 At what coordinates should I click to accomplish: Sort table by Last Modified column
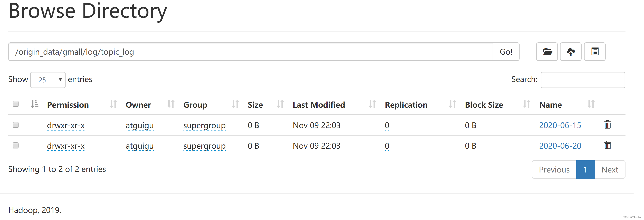[372, 104]
